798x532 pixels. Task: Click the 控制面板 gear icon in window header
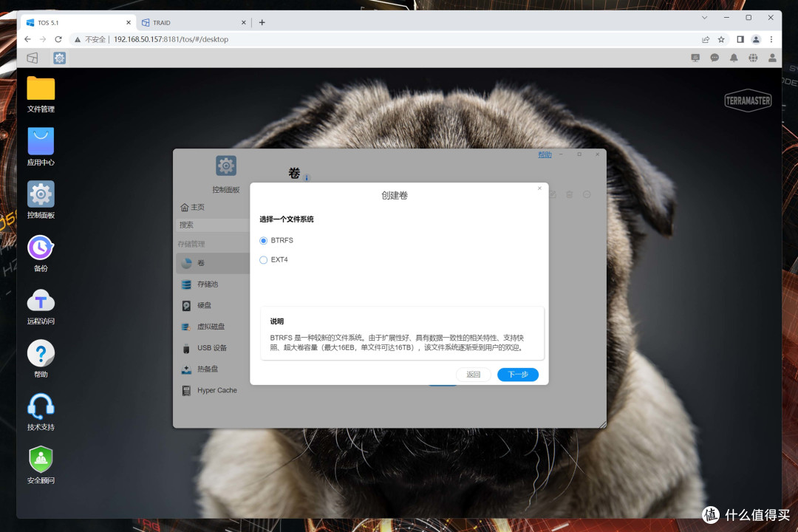226,166
